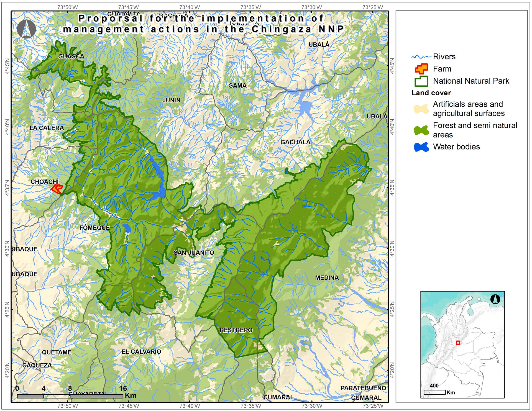532x411 pixels.
Task: Click the main map scale bar
Action: pos(70,396)
